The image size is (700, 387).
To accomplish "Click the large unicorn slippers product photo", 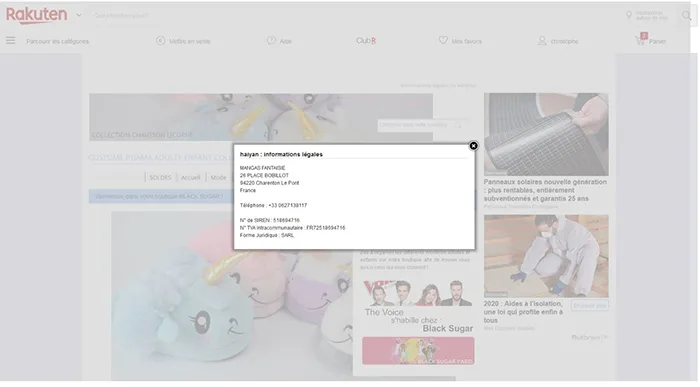I will click(232, 295).
